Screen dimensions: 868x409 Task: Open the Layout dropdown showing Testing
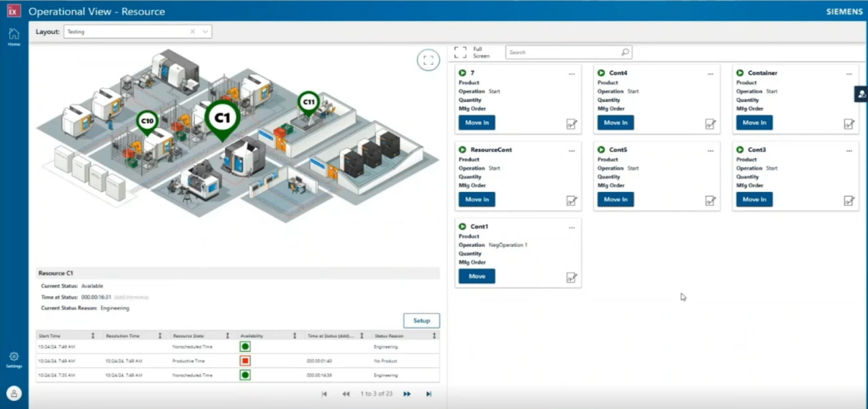point(205,31)
